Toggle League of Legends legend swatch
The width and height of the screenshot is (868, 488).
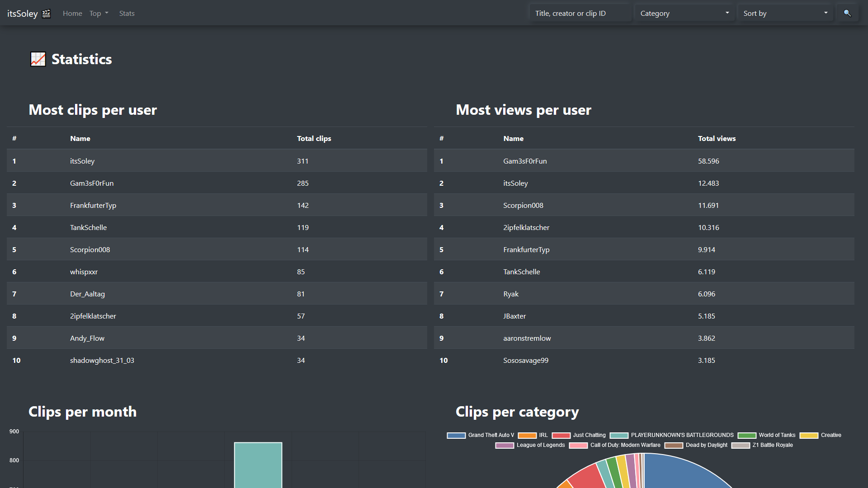(x=505, y=445)
